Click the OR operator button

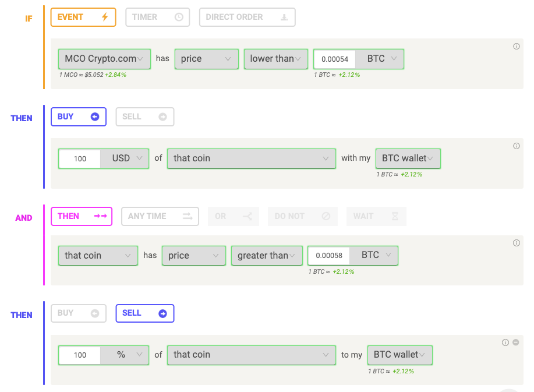[234, 216]
